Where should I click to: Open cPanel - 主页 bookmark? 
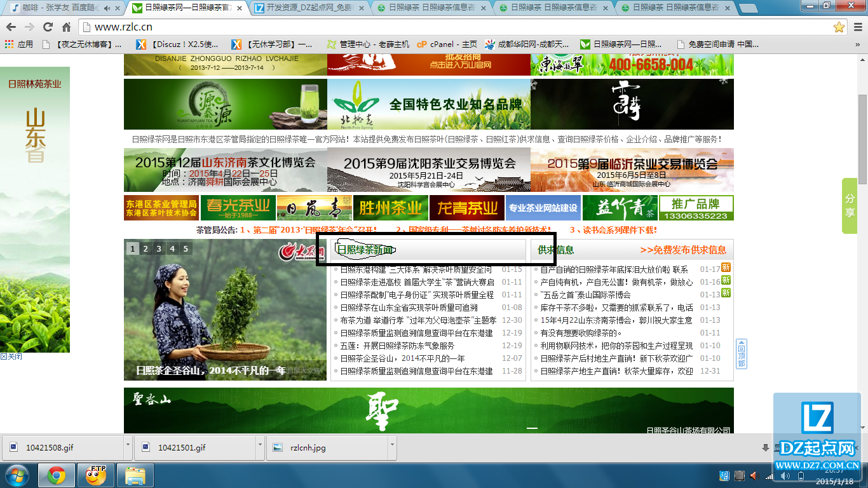point(447,44)
